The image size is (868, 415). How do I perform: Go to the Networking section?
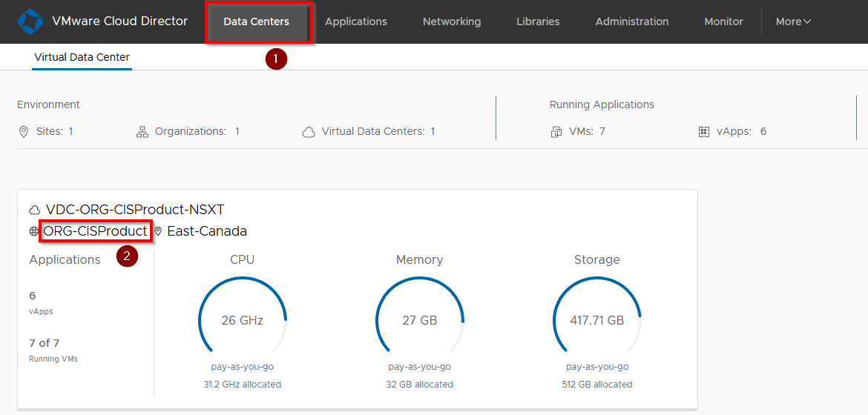click(452, 21)
